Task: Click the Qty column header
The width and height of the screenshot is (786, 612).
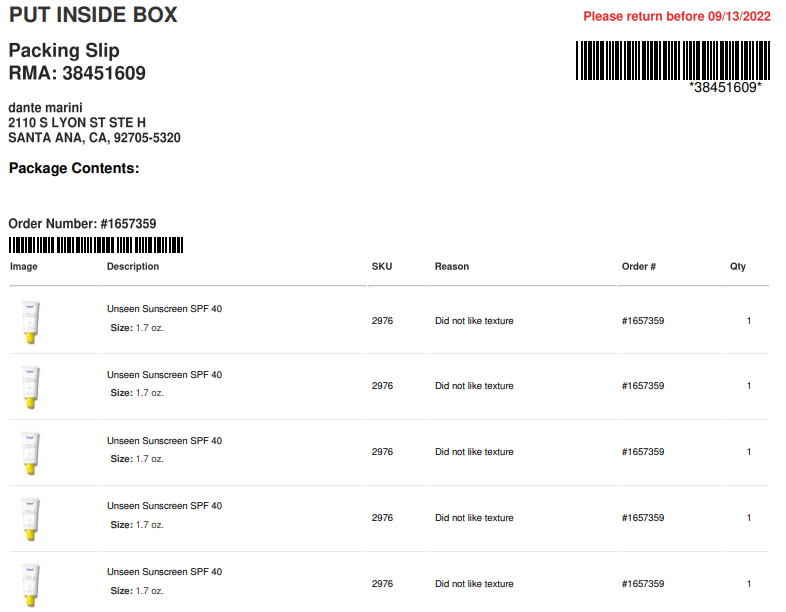Action: [x=737, y=267]
